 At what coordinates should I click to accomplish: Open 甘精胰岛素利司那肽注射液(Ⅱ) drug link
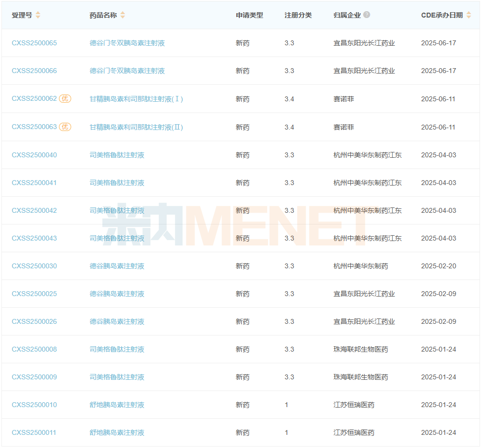coord(136,127)
